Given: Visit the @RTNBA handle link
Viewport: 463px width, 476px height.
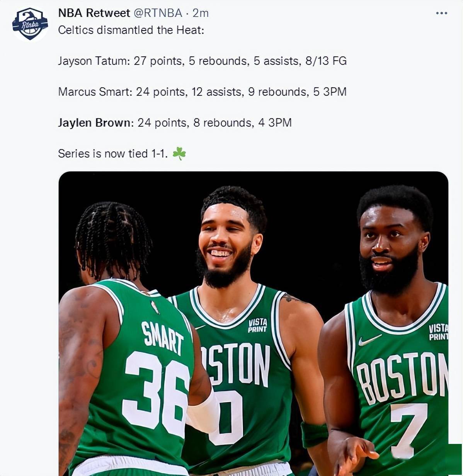Looking at the screenshot, I should (158, 13).
